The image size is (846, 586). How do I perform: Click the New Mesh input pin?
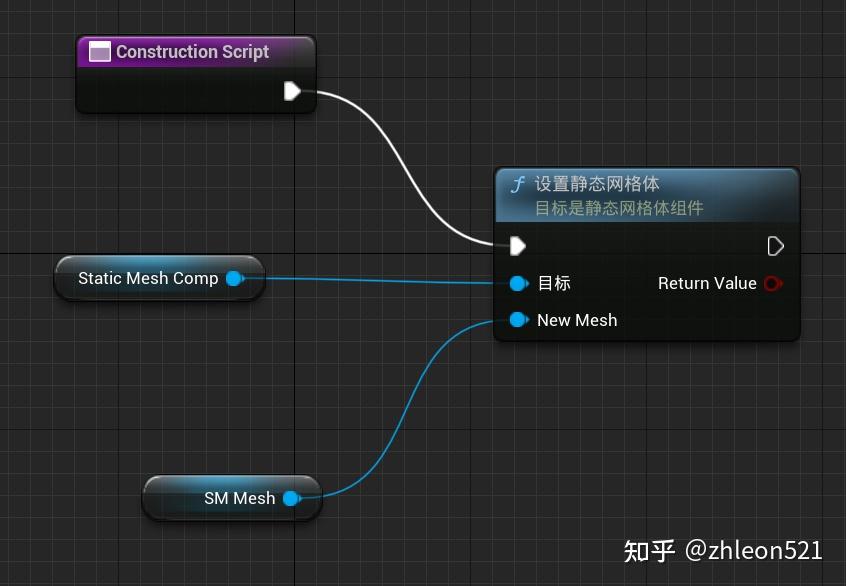coord(519,320)
